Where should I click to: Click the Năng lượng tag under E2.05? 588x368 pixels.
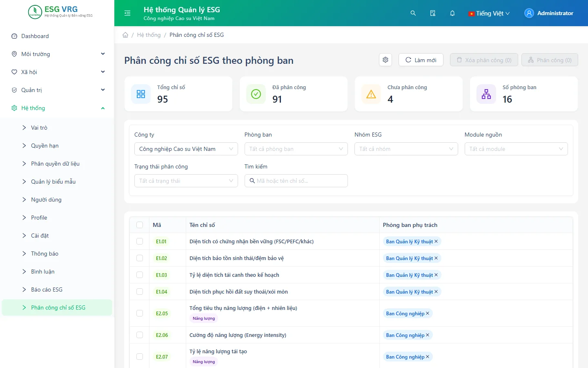tap(204, 318)
